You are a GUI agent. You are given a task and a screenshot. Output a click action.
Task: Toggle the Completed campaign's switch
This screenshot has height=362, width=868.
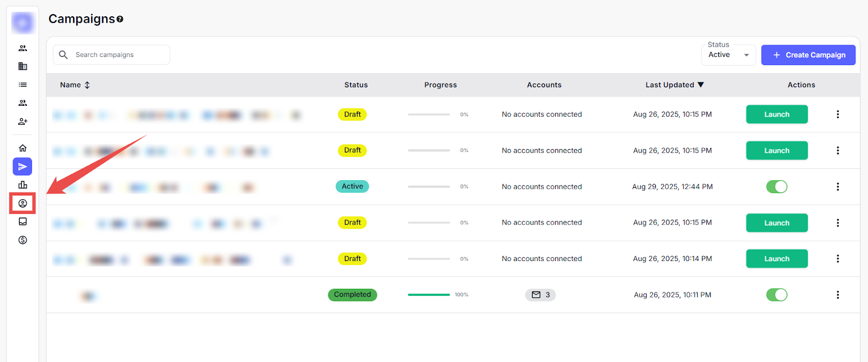click(x=776, y=295)
